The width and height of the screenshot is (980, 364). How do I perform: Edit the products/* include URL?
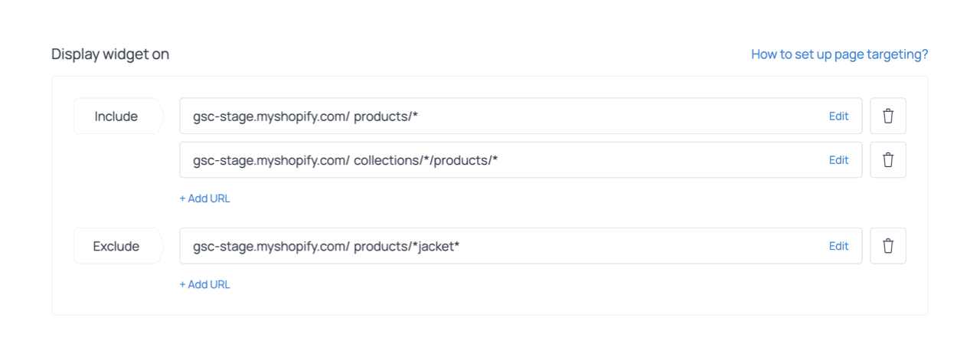(838, 116)
